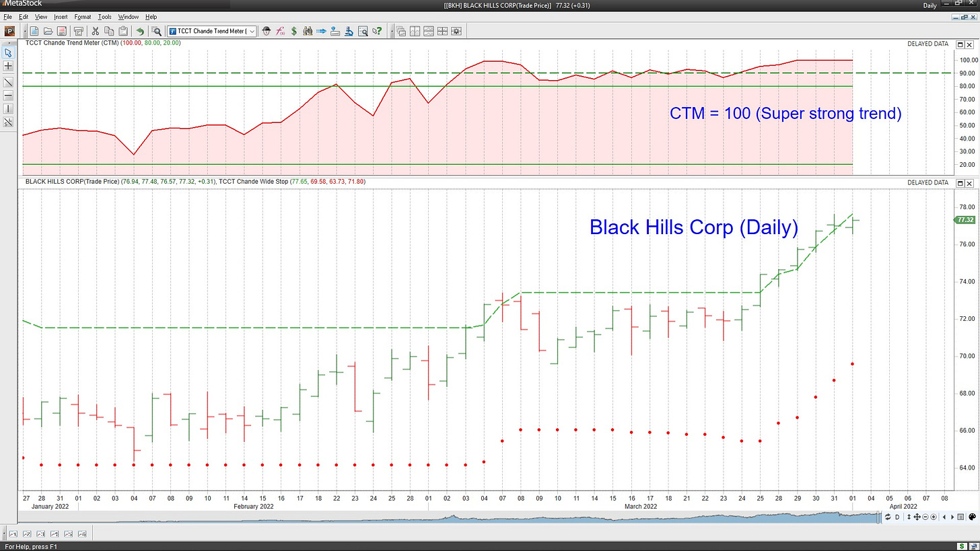Open the Expert Advisor face icon
Viewport: 980px width, 551px height.
coord(267,31)
